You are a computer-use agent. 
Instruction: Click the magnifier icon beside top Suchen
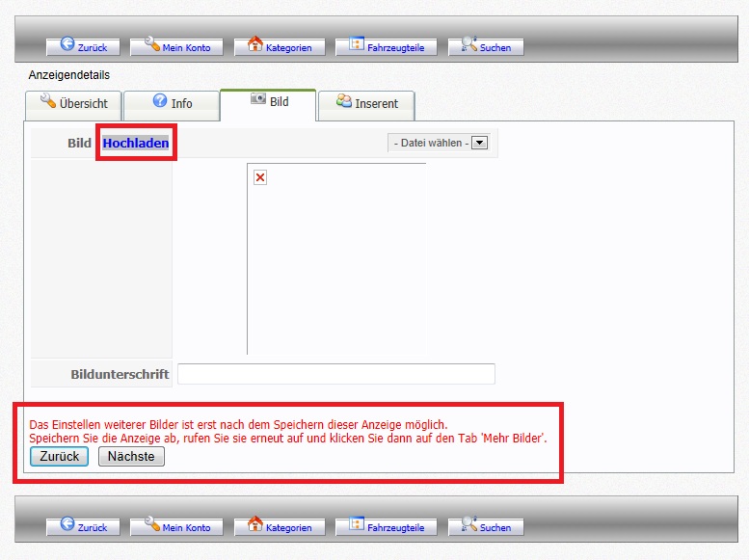click(x=468, y=43)
